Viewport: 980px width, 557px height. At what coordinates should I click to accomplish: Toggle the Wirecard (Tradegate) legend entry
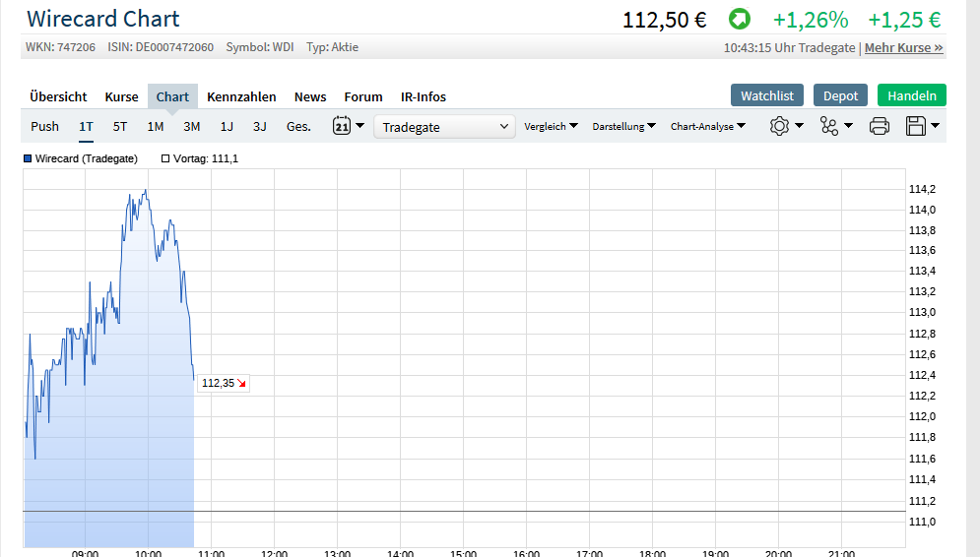pyautogui.click(x=81, y=158)
